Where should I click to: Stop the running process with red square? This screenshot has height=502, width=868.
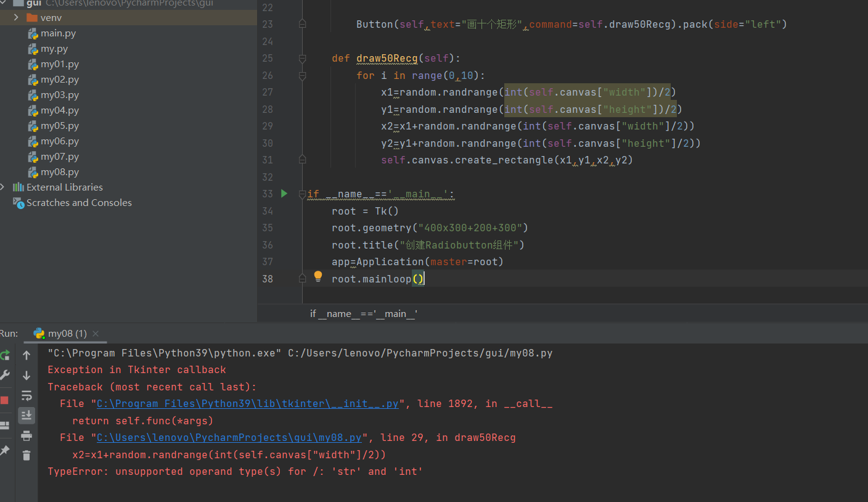[4, 400]
